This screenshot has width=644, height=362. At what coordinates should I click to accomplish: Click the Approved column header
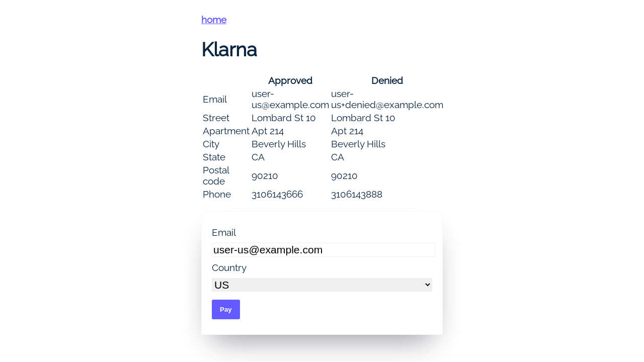(290, 80)
